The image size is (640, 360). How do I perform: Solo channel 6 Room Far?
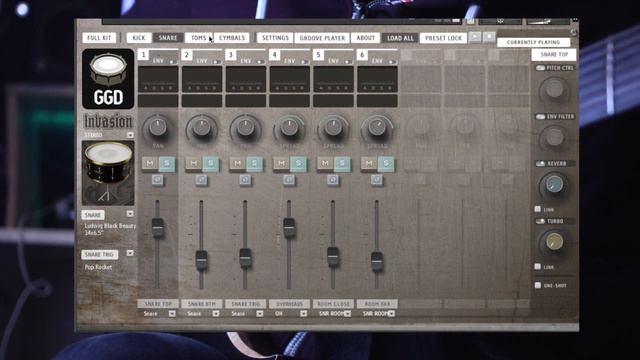coord(386,164)
